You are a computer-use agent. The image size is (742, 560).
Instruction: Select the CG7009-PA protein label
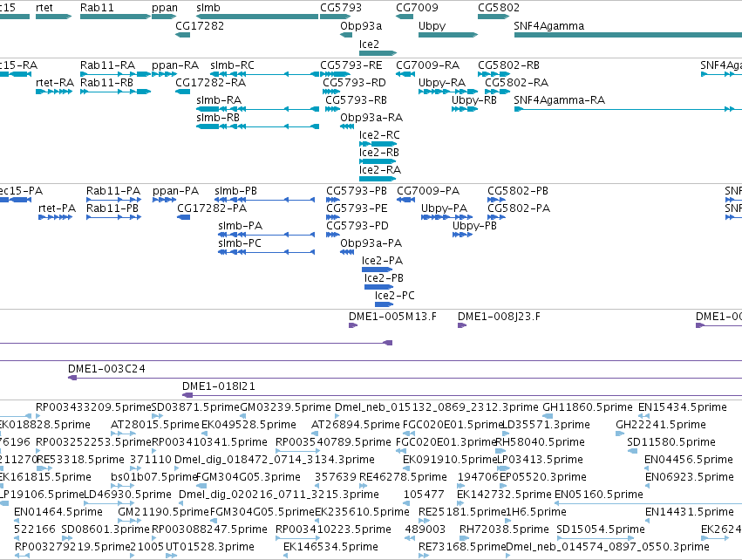pyautogui.click(x=428, y=191)
